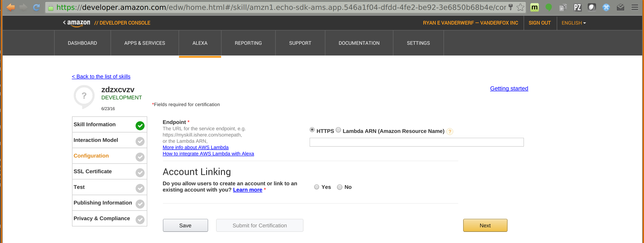This screenshot has width=644, height=243.
Task: Choose No for account linking
Action: pyautogui.click(x=340, y=187)
